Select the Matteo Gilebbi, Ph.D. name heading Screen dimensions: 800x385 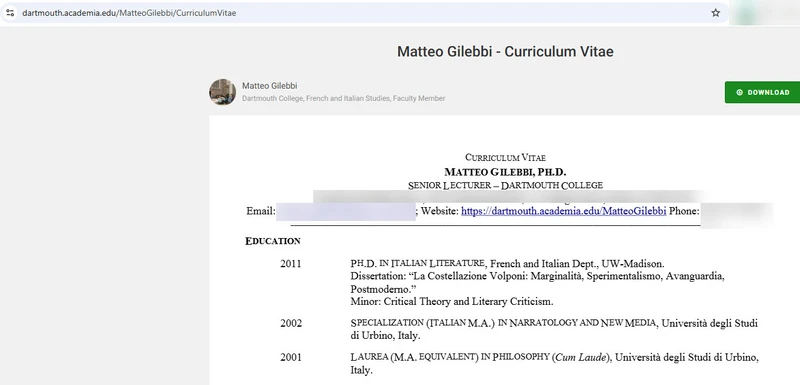pos(506,172)
